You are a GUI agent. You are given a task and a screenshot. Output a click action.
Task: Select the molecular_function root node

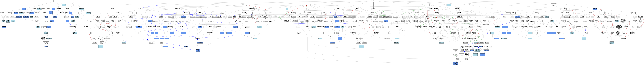click(x=56, y=1)
